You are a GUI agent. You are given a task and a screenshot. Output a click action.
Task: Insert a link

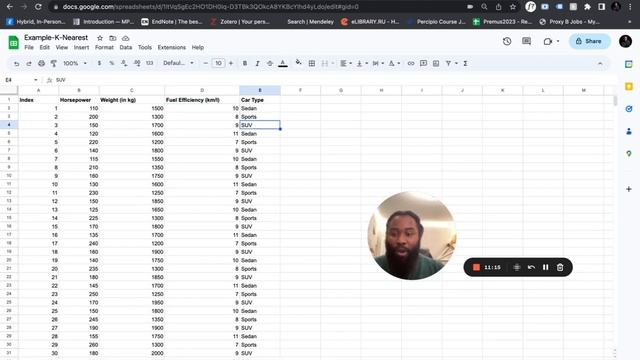411,64
